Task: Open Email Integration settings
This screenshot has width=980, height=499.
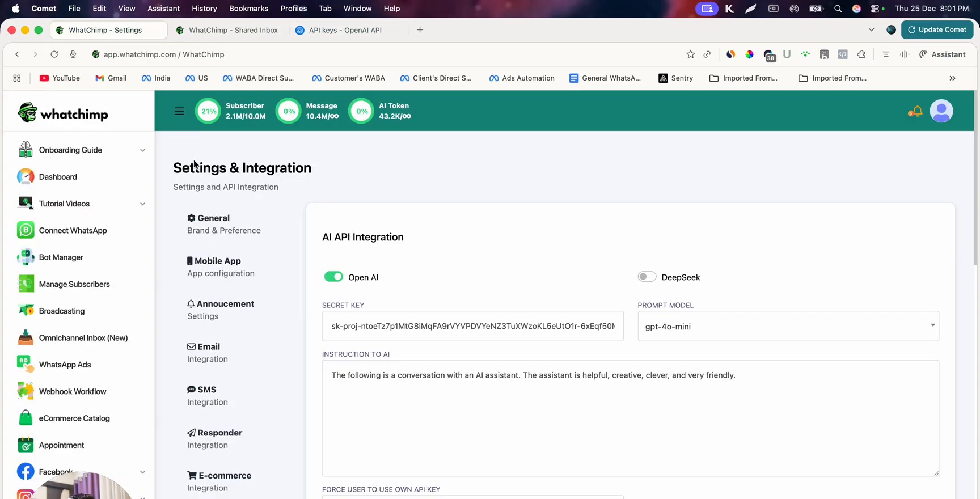Action: [208, 353]
